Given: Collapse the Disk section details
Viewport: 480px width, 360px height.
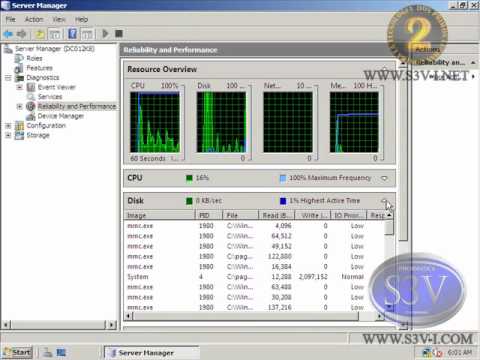Looking at the screenshot, I should coord(384,201).
